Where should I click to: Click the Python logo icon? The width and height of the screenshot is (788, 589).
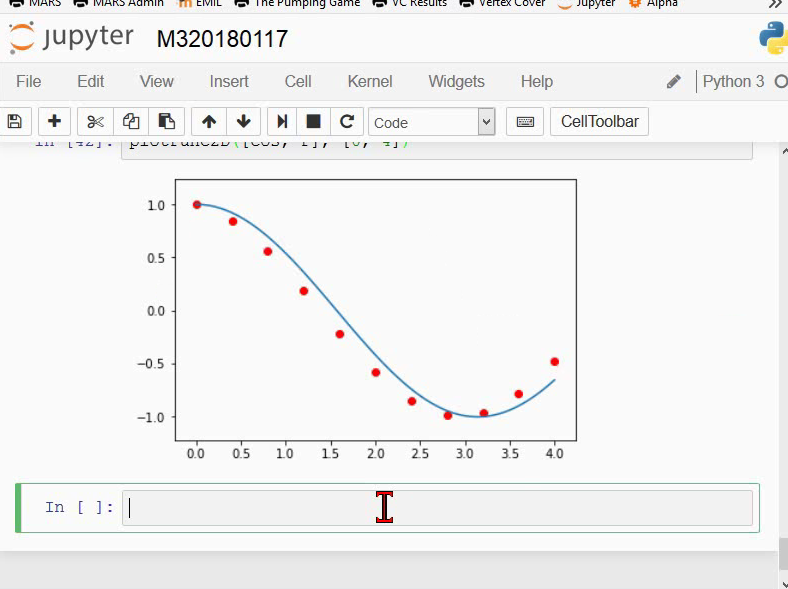click(x=774, y=38)
